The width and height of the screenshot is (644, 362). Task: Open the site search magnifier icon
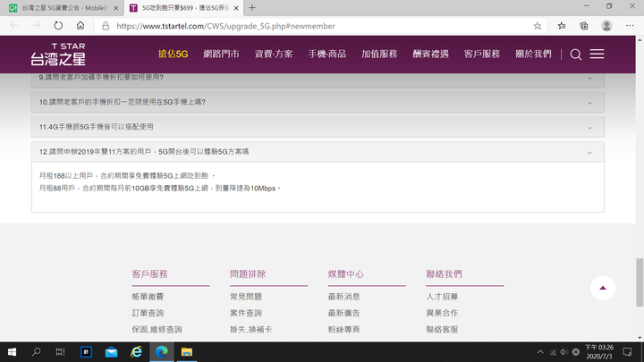(575, 55)
